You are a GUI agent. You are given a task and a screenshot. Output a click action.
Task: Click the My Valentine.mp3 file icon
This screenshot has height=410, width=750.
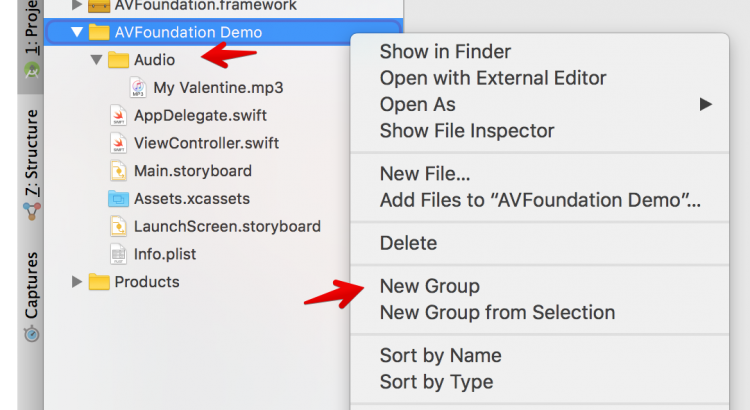(x=138, y=88)
